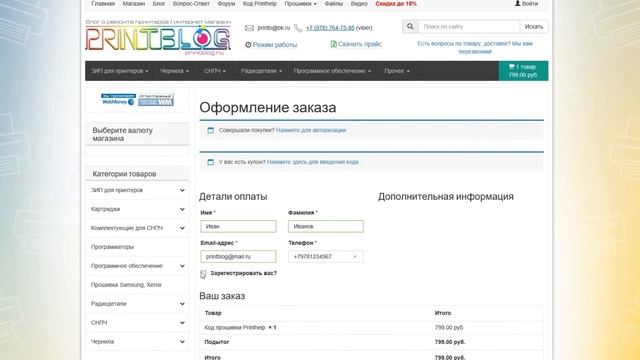Click the clock icon beside Режим работы
640x360 pixels.
coord(248,44)
